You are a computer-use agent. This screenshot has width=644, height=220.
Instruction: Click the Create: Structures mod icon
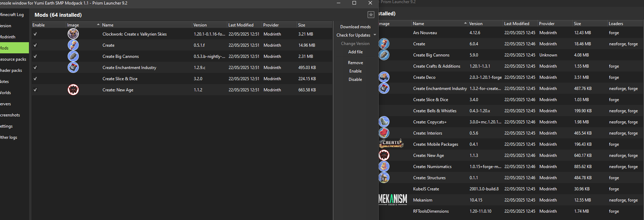(x=384, y=177)
